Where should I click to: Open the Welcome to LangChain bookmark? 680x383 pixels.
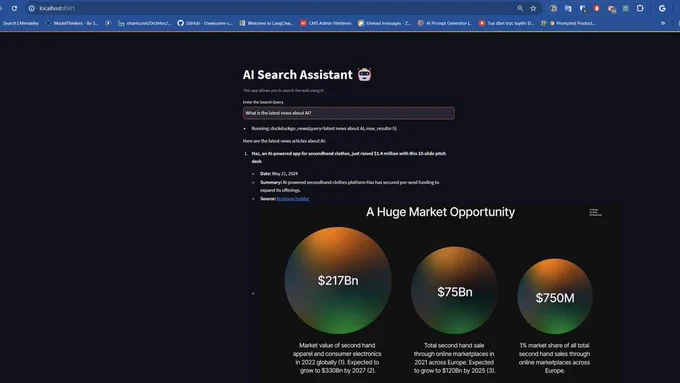pos(266,23)
